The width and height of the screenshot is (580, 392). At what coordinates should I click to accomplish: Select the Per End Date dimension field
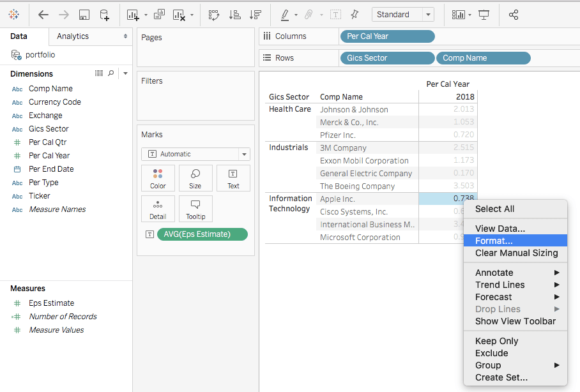(51, 169)
